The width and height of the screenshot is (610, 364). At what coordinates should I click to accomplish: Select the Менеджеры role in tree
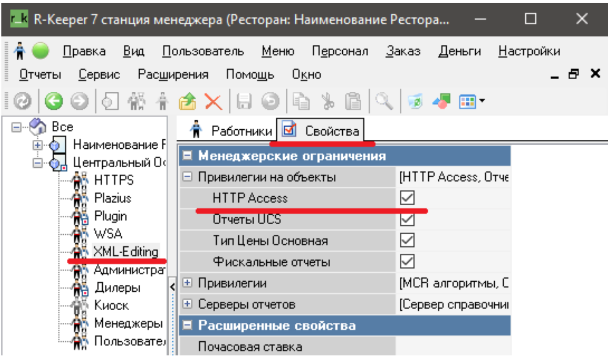click(128, 323)
